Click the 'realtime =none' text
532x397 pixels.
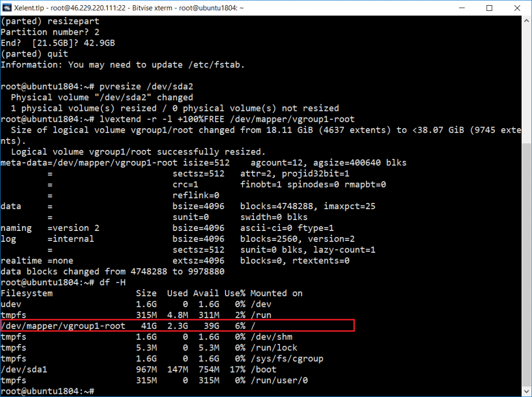click(37, 261)
